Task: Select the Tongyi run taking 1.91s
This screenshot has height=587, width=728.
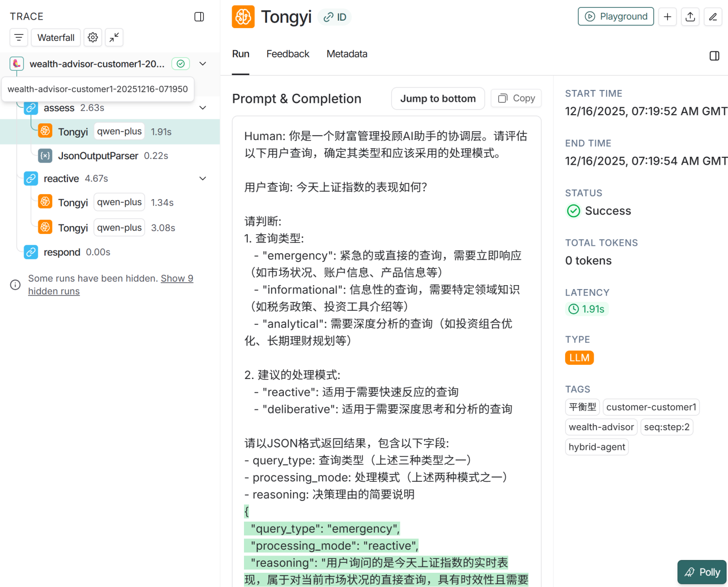Action: click(x=110, y=132)
